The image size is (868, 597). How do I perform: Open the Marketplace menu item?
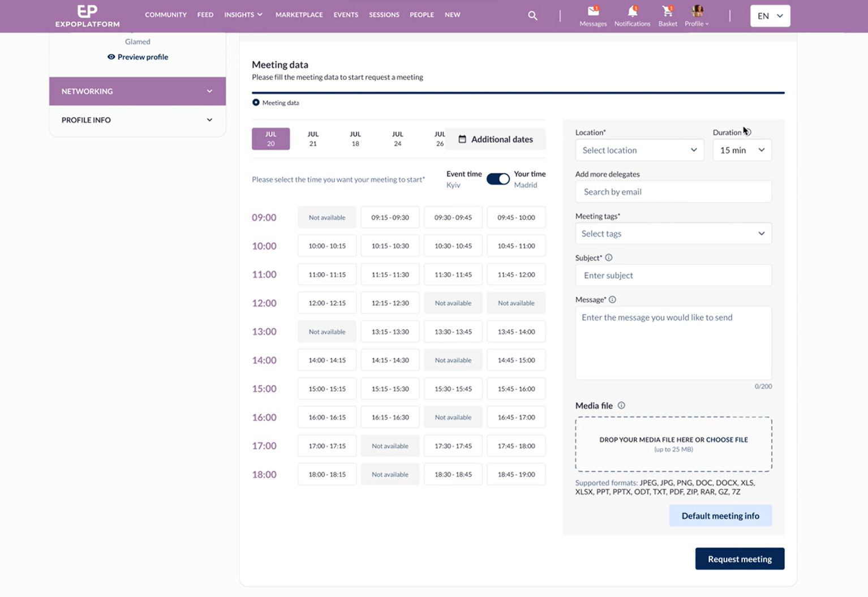pyautogui.click(x=299, y=15)
